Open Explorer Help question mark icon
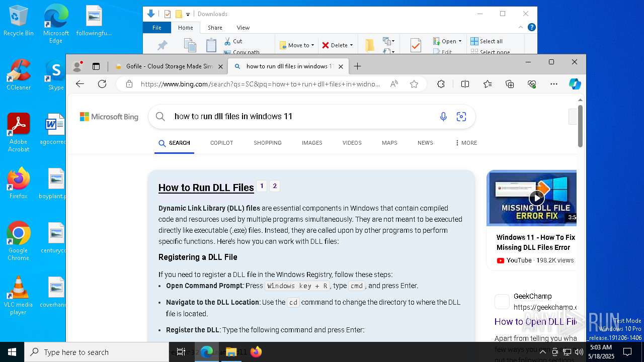Viewport: 644px width, 362px height. click(x=532, y=28)
